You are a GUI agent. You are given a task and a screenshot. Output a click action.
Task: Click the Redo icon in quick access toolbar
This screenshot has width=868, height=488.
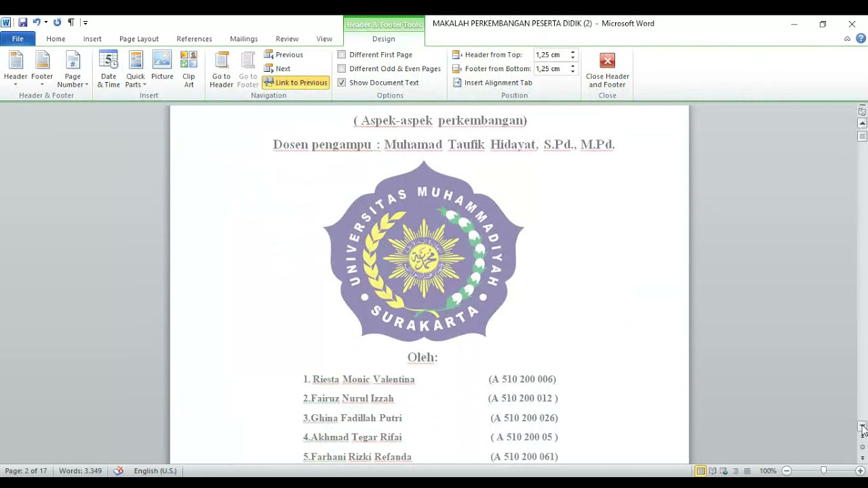pos(57,23)
